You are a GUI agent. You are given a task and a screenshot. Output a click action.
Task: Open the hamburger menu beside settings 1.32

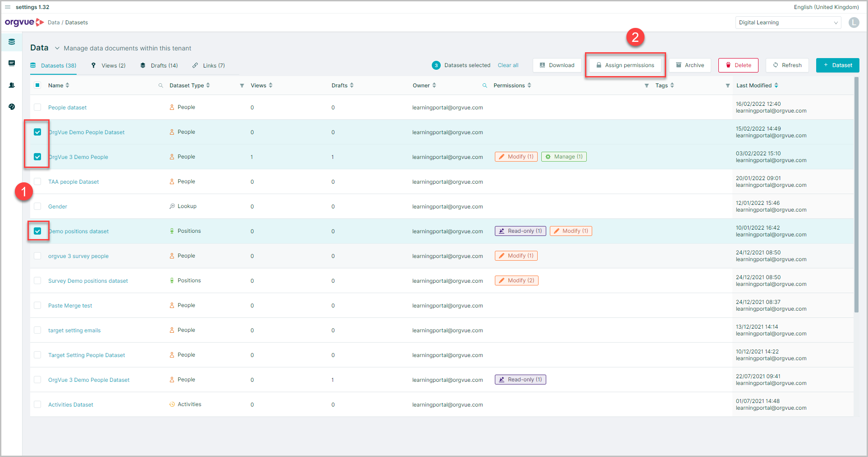point(8,7)
